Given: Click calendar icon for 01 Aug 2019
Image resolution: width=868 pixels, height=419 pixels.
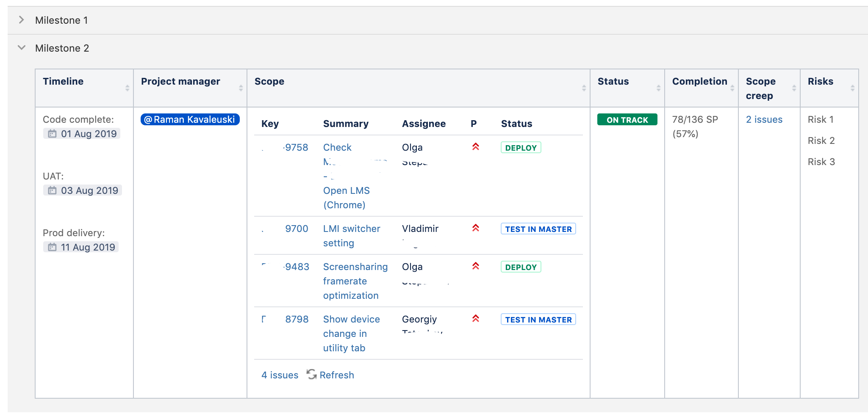Looking at the screenshot, I should [52, 134].
